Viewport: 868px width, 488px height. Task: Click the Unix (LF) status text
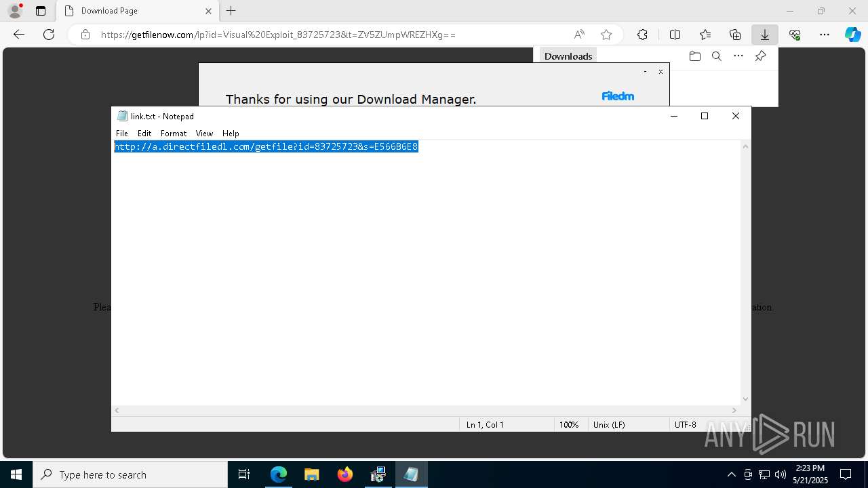(609, 425)
